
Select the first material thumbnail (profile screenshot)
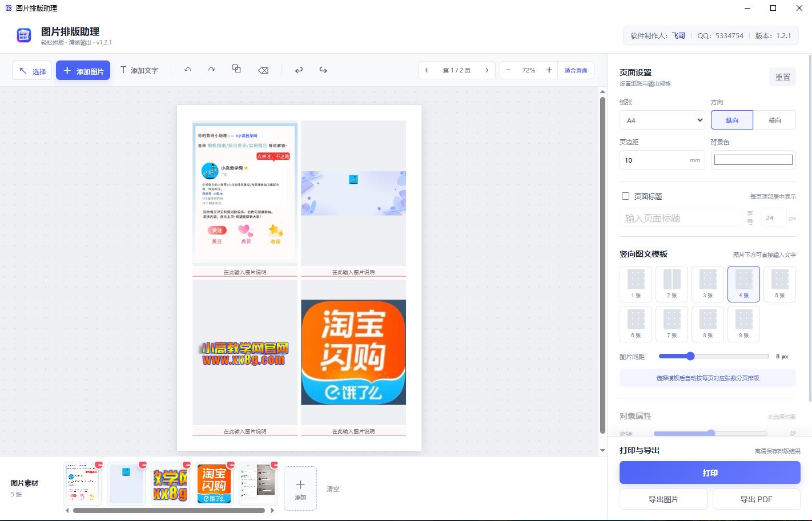[82, 484]
